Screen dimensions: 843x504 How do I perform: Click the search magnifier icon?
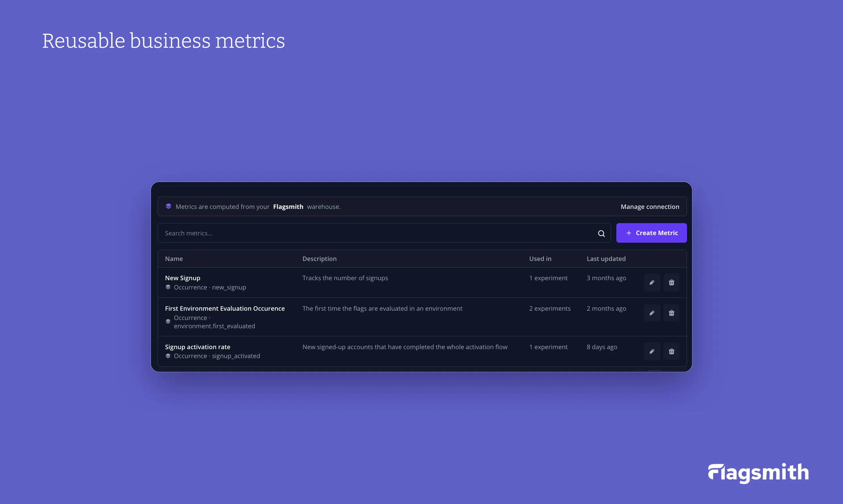click(x=601, y=233)
